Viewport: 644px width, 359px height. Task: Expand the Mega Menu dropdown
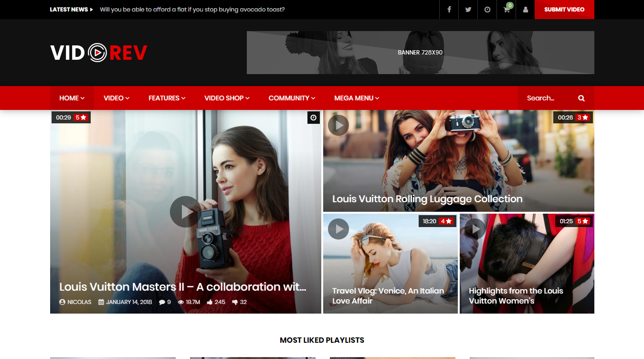click(x=357, y=98)
